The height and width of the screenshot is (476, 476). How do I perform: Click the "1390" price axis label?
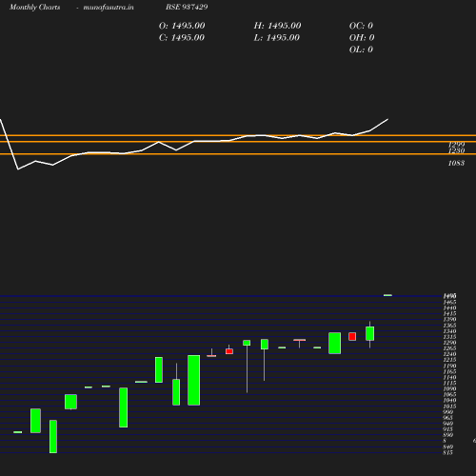pos(450,319)
